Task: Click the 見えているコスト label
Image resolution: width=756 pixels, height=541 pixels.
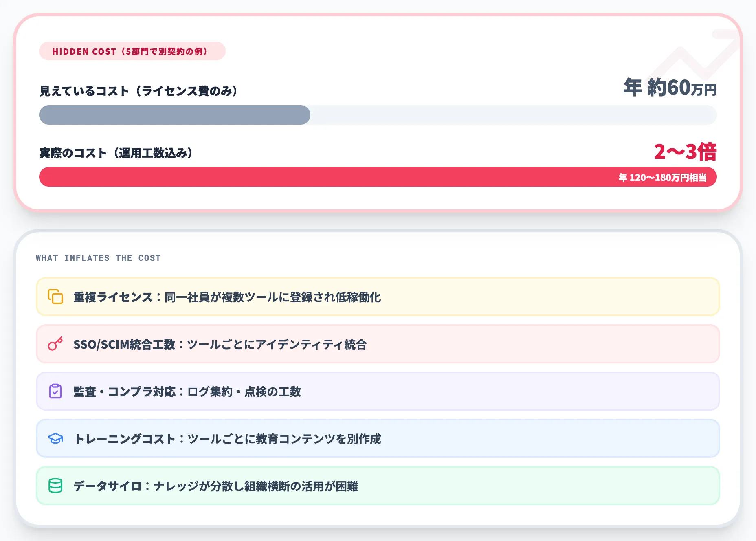Action: [x=138, y=91]
